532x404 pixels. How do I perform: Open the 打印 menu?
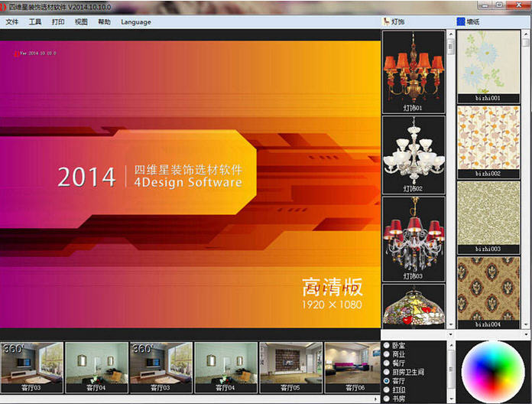coord(58,22)
